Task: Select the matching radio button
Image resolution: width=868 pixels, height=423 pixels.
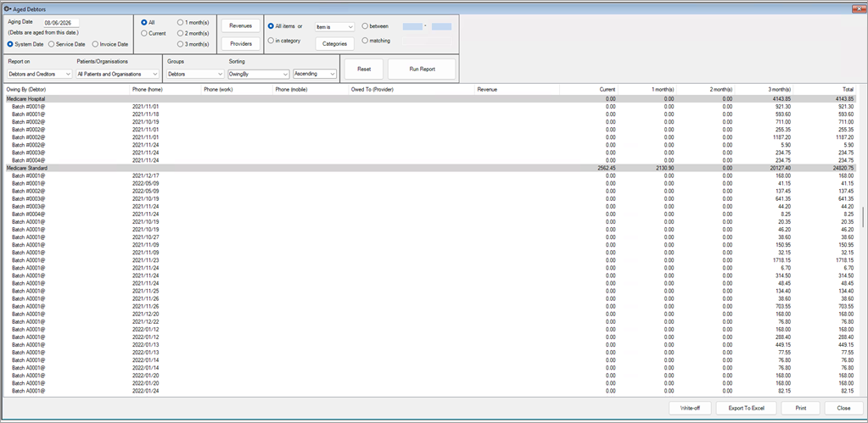Action: (365, 41)
